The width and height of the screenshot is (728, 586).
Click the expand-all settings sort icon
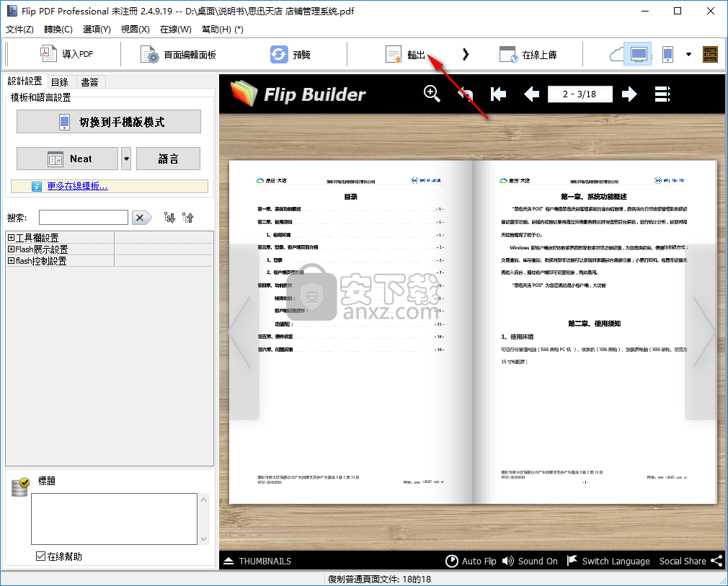click(169, 217)
